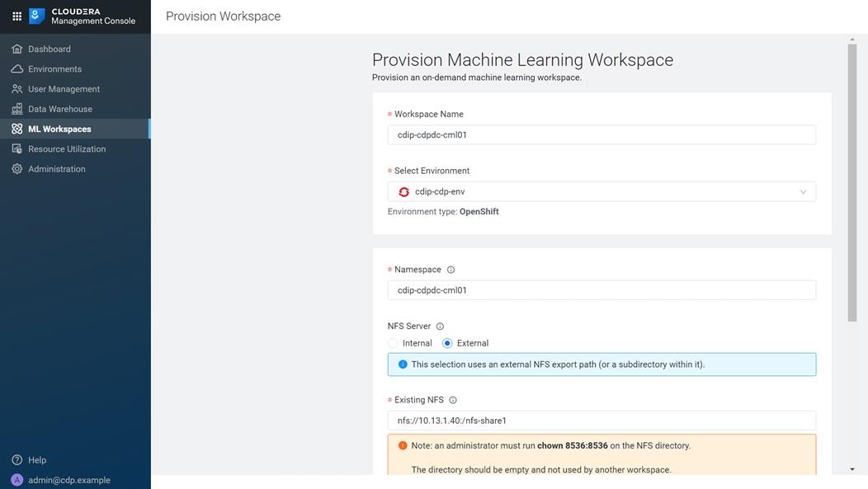
Task: Open the Dashboard menu item
Action: coord(75,49)
